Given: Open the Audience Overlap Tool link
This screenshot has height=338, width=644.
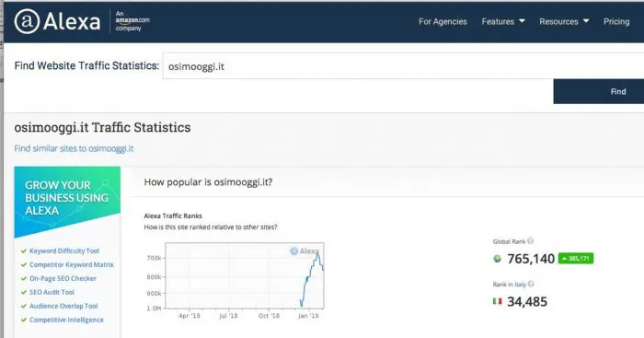Looking at the screenshot, I should pos(63,306).
